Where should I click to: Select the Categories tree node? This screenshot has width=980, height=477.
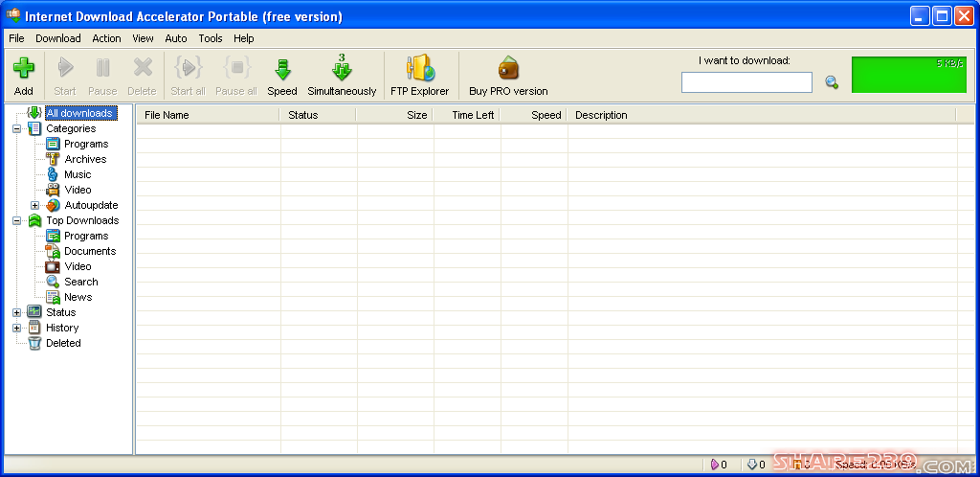[x=71, y=128]
